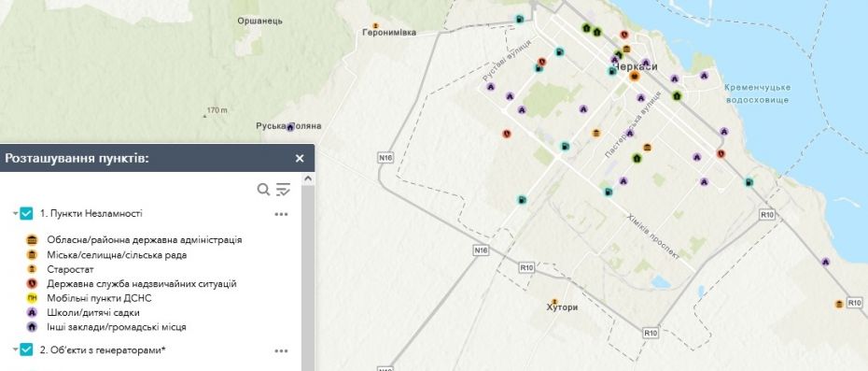Select the orange marker beside the far-right R10 sign
This screenshot has width=868, height=371.
point(839,304)
